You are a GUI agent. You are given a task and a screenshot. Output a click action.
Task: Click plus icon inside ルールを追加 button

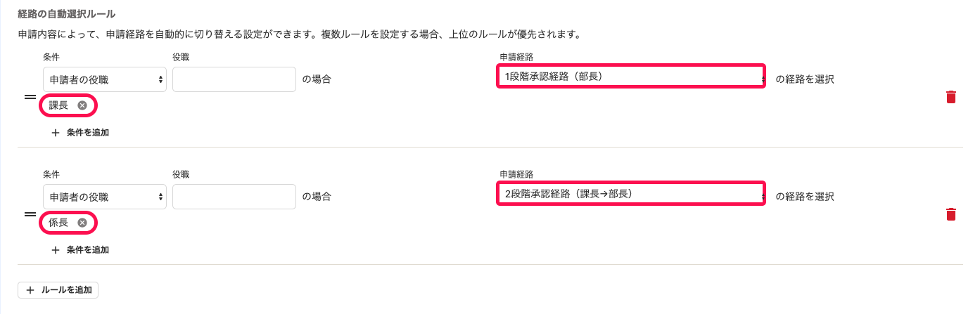click(x=30, y=290)
